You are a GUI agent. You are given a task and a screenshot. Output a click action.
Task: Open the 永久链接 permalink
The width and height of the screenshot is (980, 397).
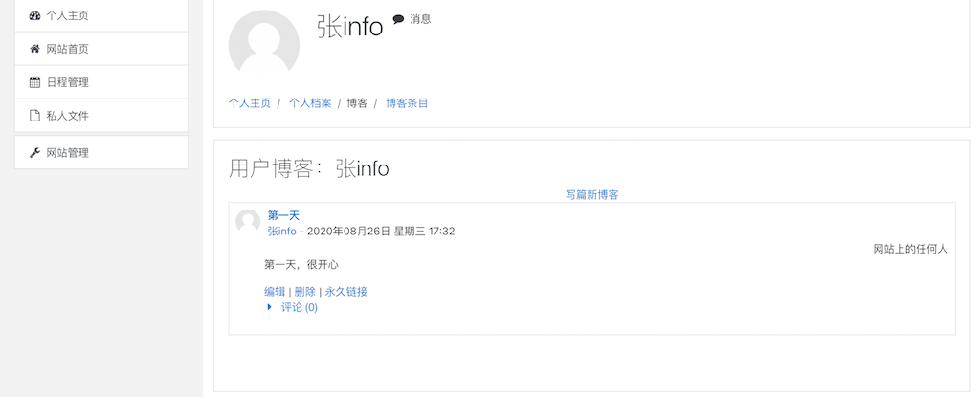point(346,292)
